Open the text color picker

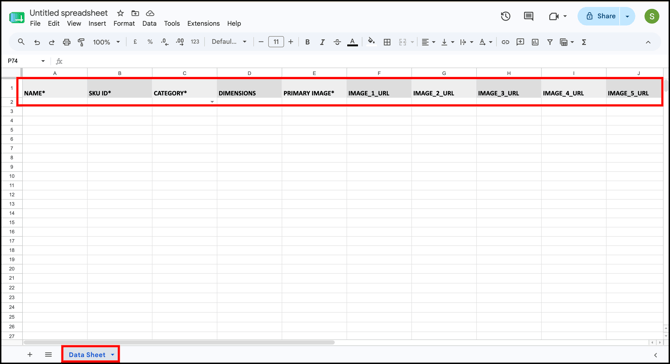coord(353,42)
